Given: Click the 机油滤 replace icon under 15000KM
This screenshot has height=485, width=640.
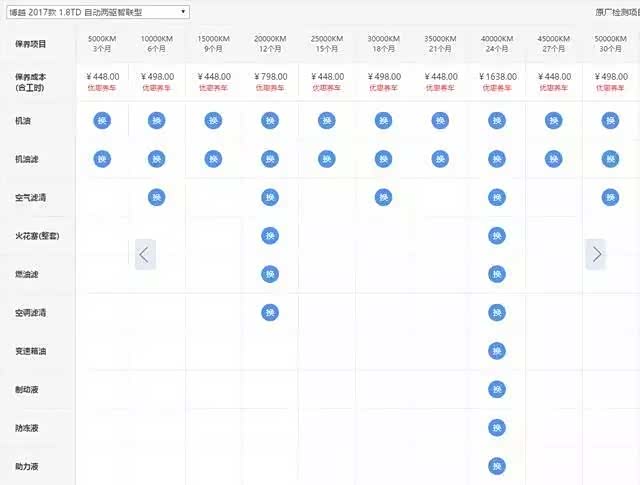Looking at the screenshot, I should [213, 159].
